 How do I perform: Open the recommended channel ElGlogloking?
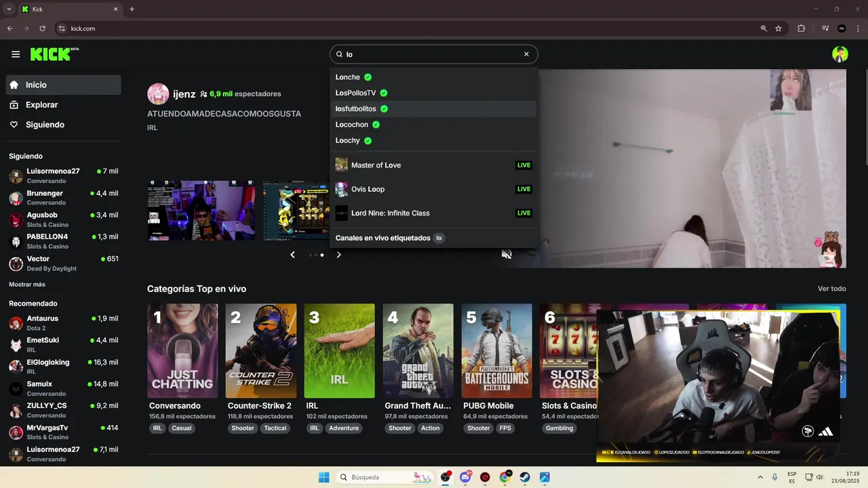[64, 367]
